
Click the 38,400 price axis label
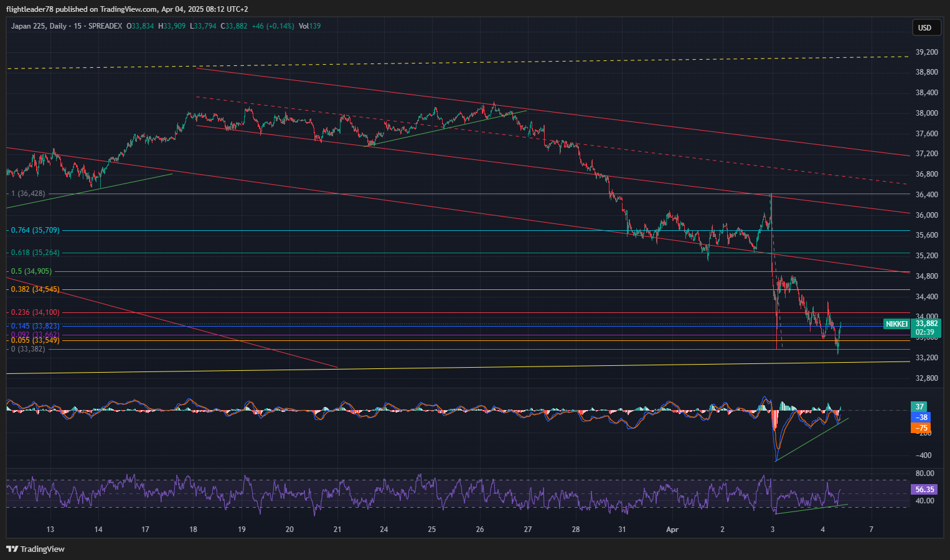(926, 93)
